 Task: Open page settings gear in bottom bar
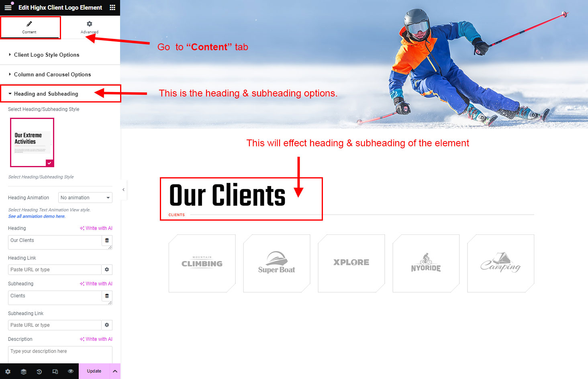[x=8, y=371]
